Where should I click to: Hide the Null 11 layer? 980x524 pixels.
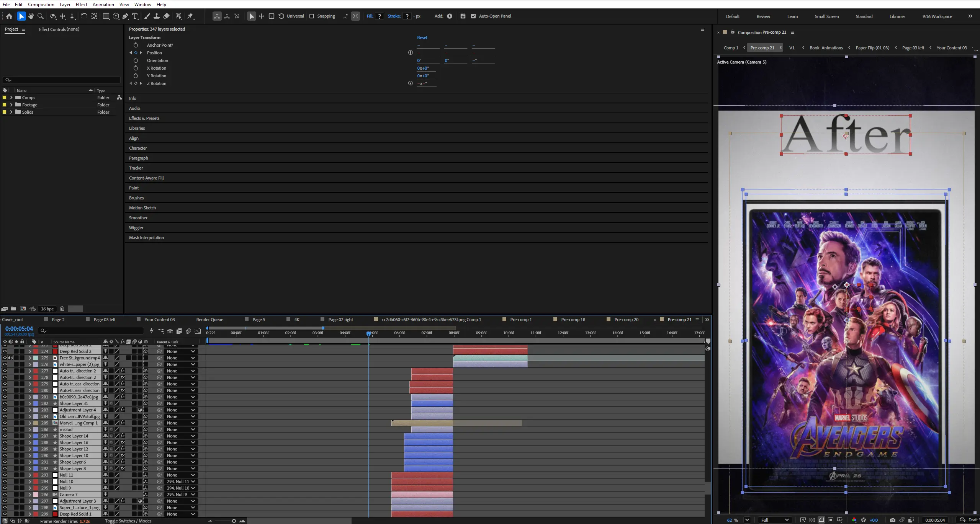pos(5,475)
